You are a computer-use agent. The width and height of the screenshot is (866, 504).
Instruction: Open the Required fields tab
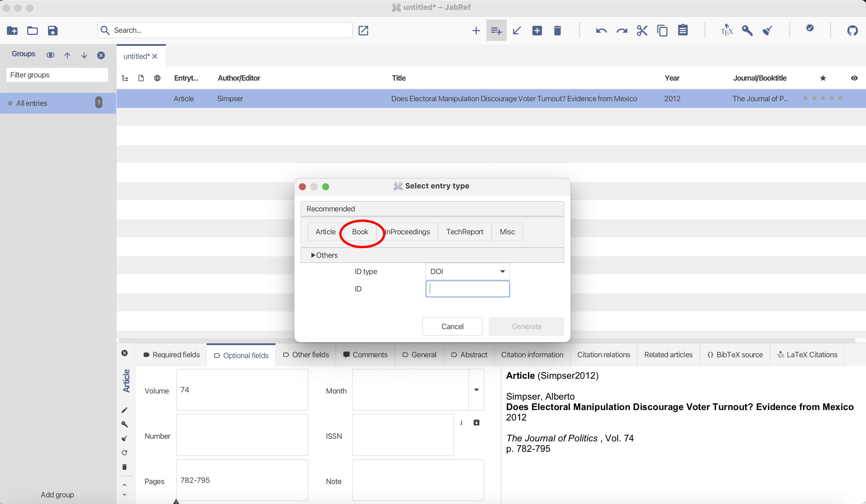click(x=172, y=355)
